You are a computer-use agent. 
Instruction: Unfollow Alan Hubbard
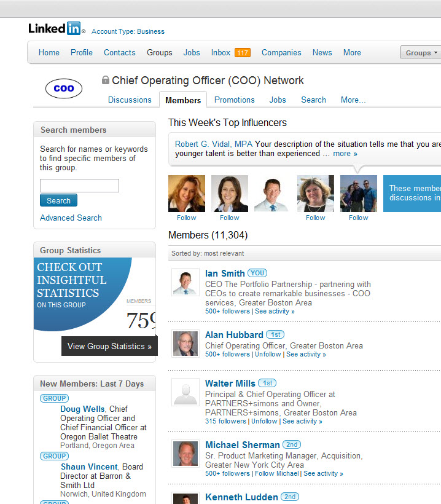pyautogui.click(x=268, y=354)
